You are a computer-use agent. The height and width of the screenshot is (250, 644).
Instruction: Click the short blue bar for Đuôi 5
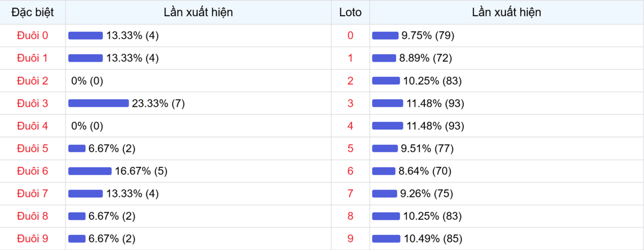pos(77,148)
